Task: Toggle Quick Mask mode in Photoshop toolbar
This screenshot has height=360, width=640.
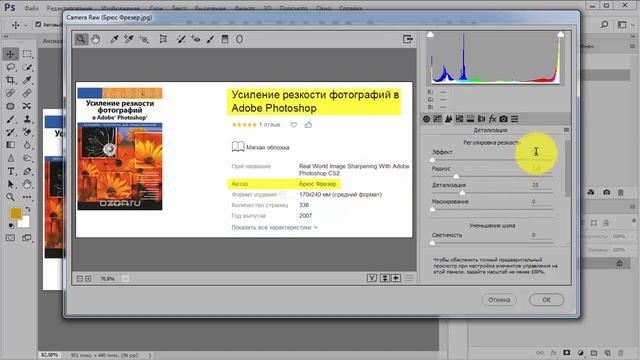Action: pyautogui.click(x=11, y=238)
